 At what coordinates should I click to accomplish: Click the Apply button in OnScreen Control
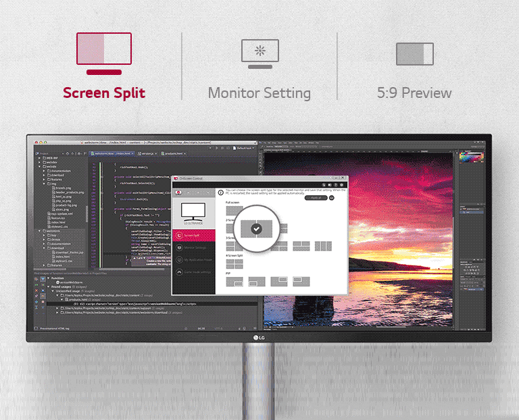(x=316, y=198)
